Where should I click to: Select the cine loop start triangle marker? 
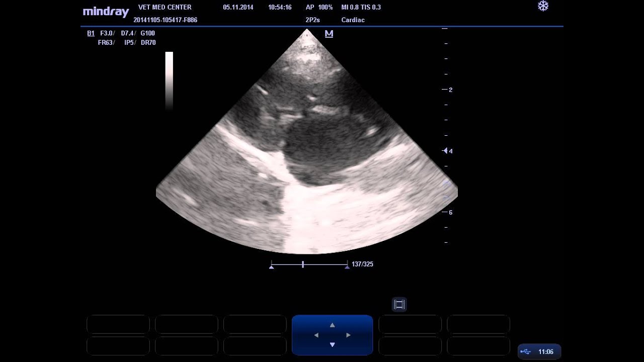[x=272, y=267]
